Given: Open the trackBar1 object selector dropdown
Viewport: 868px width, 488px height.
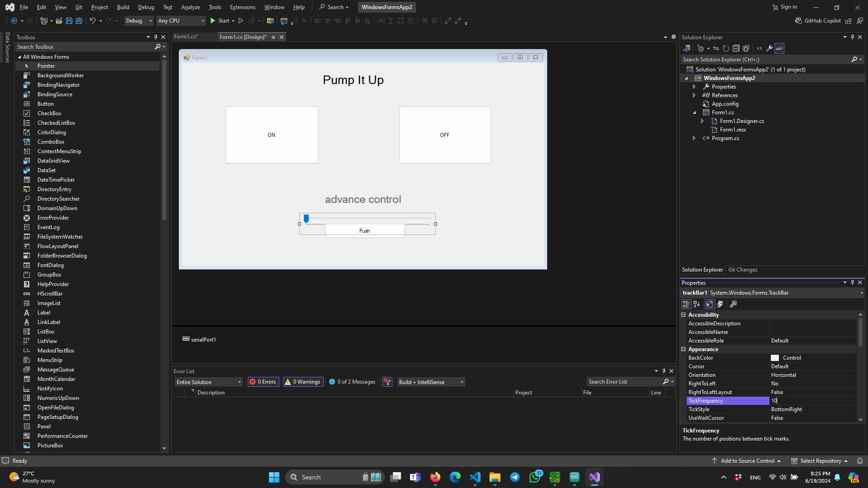Looking at the screenshot, I should pos(861,293).
